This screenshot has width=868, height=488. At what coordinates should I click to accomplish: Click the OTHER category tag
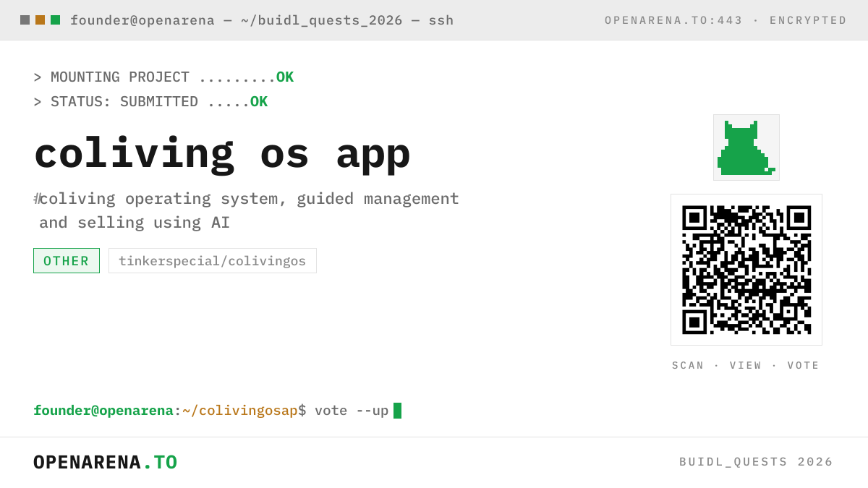(67, 261)
